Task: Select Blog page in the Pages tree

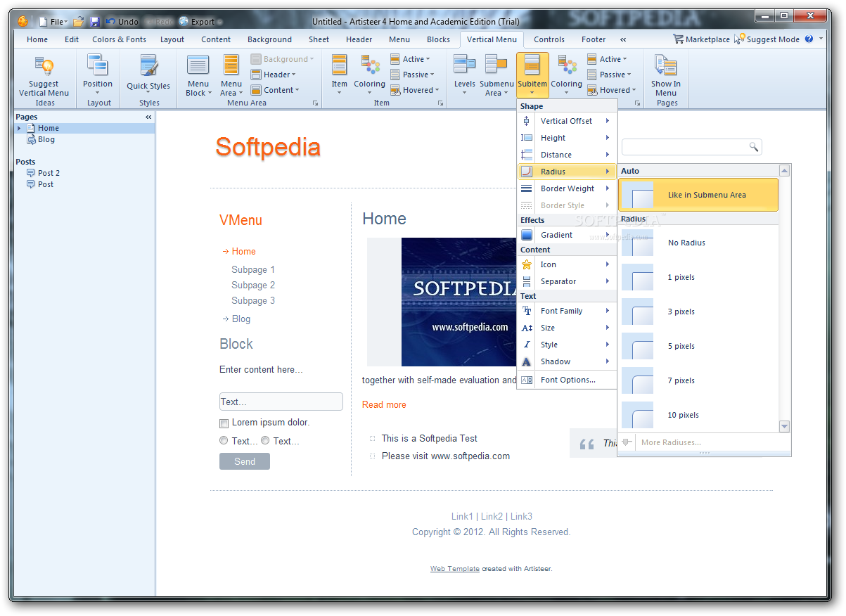Action: coord(46,139)
